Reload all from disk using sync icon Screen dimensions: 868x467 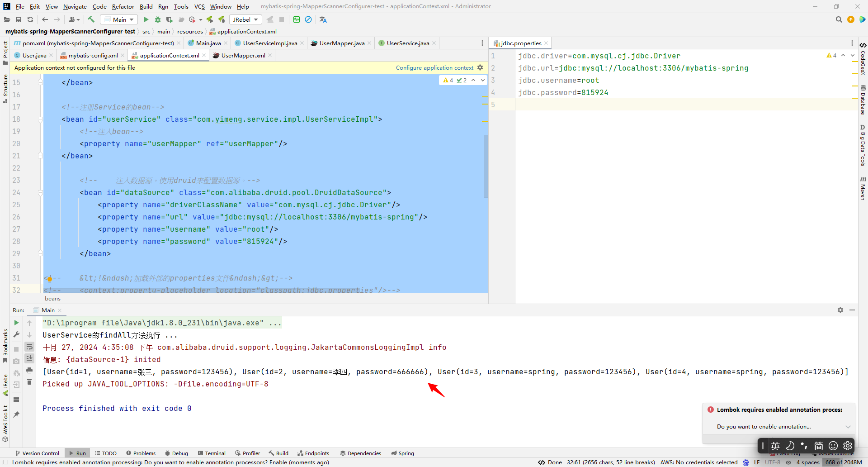tap(30, 19)
